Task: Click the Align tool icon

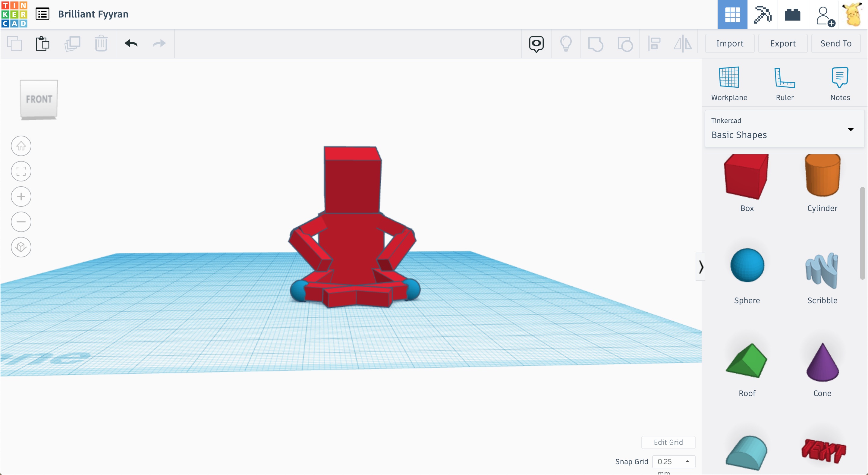Action: click(x=654, y=44)
